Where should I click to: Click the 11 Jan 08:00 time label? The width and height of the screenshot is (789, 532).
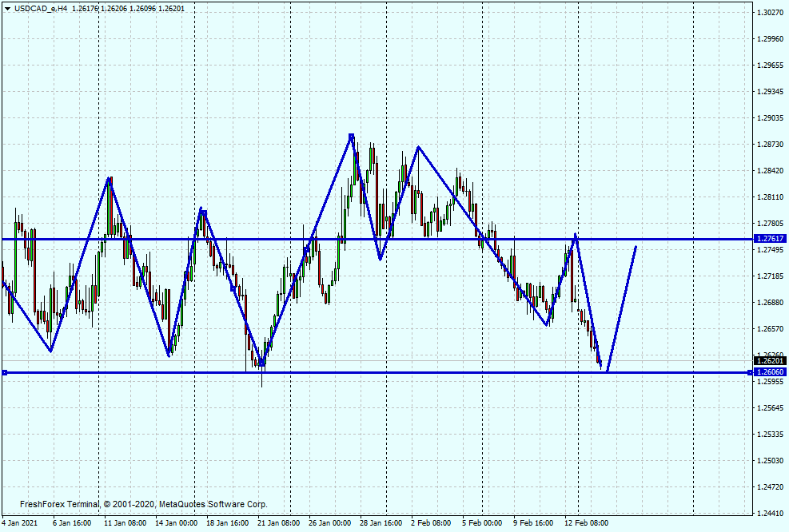[x=125, y=523]
